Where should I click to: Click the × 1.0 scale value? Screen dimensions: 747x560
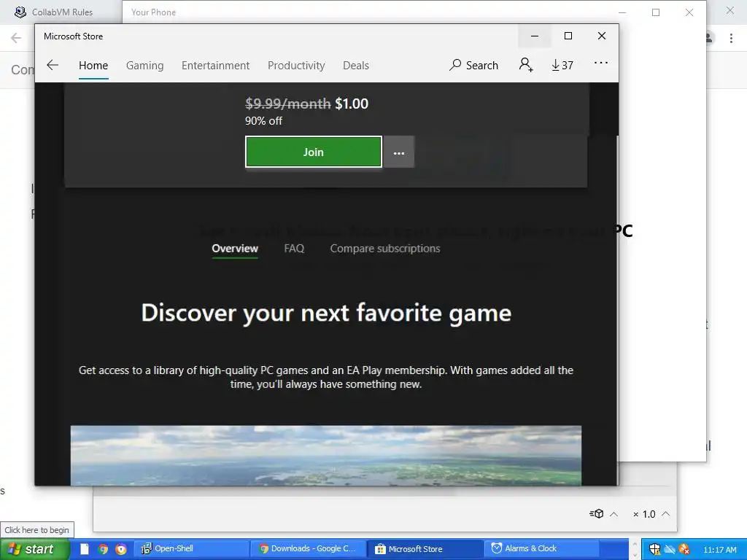(644, 514)
